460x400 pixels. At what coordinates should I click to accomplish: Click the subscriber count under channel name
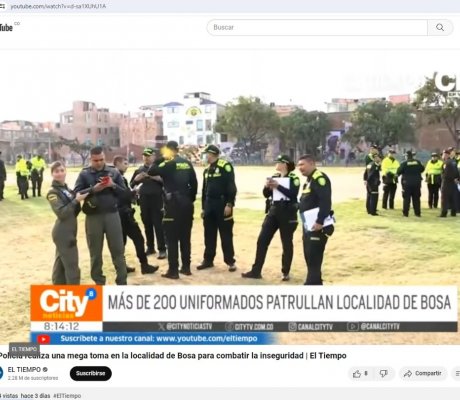[33, 378]
